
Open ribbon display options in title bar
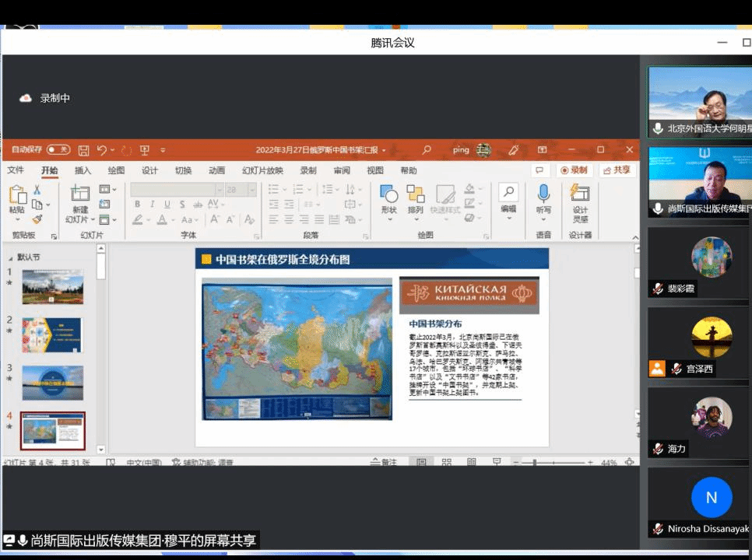click(542, 150)
